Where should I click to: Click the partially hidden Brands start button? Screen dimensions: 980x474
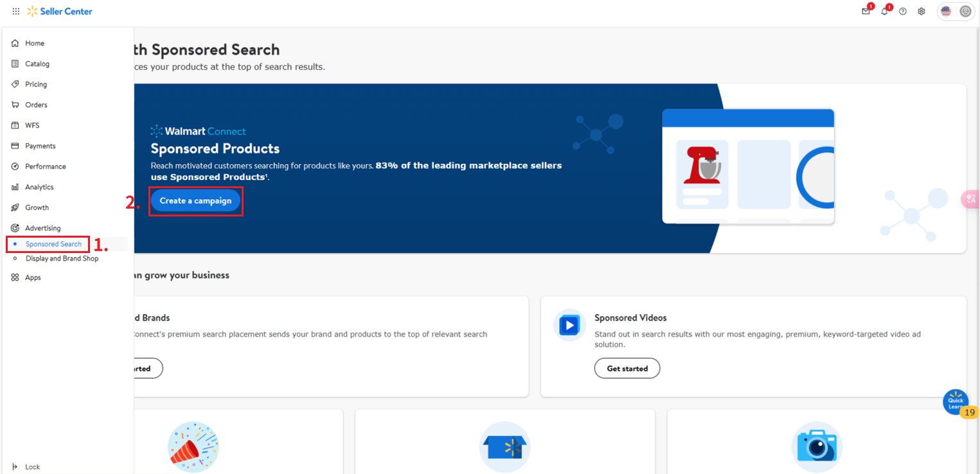point(147,368)
